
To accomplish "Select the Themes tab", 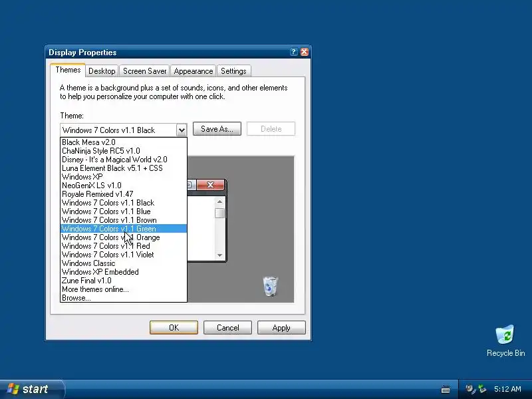I will [68, 70].
